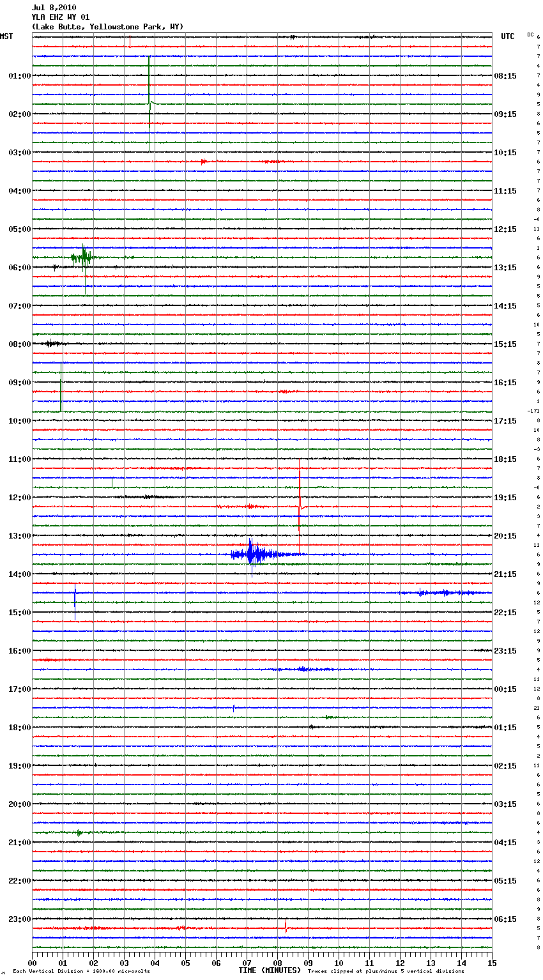Click the '12:15' UTC time label
Image resolution: width=543 pixels, height=980 pixels.
[505, 229]
